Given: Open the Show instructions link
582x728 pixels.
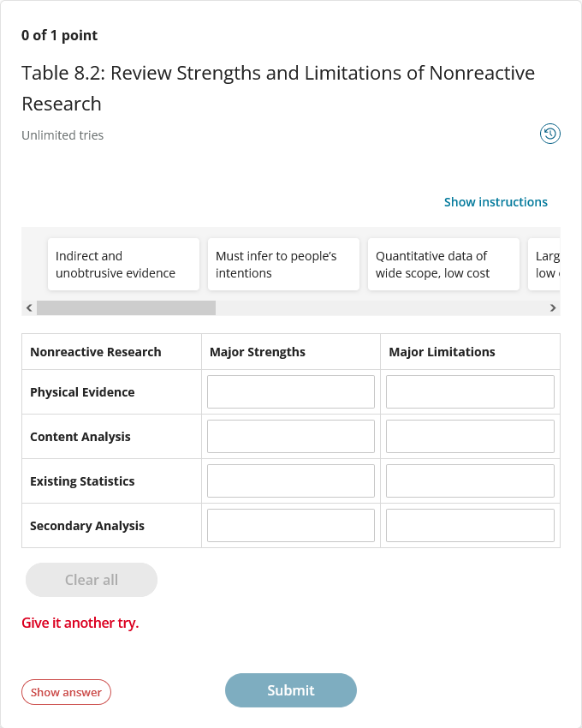Looking at the screenshot, I should click(496, 201).
